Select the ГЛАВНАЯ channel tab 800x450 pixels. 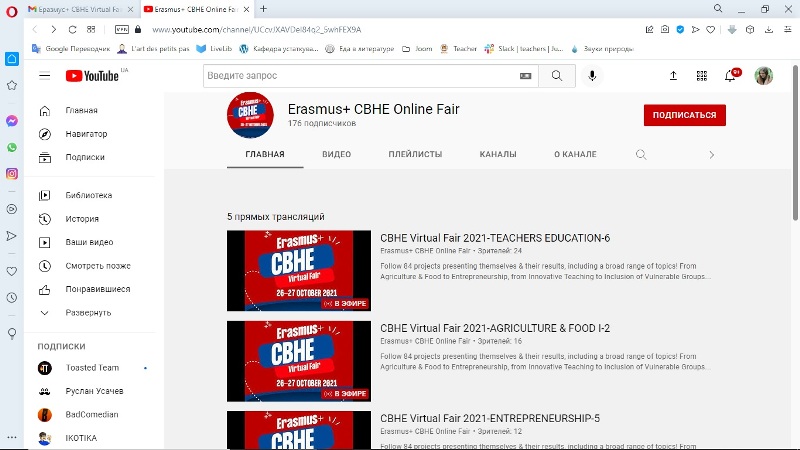coord(265,154)
